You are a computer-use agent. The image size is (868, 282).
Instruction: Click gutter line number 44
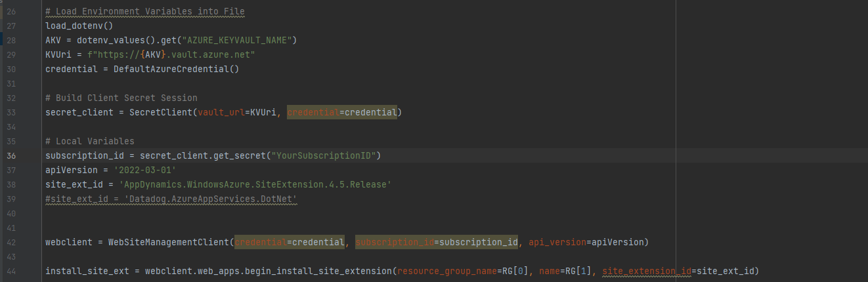tap(11, 271)
